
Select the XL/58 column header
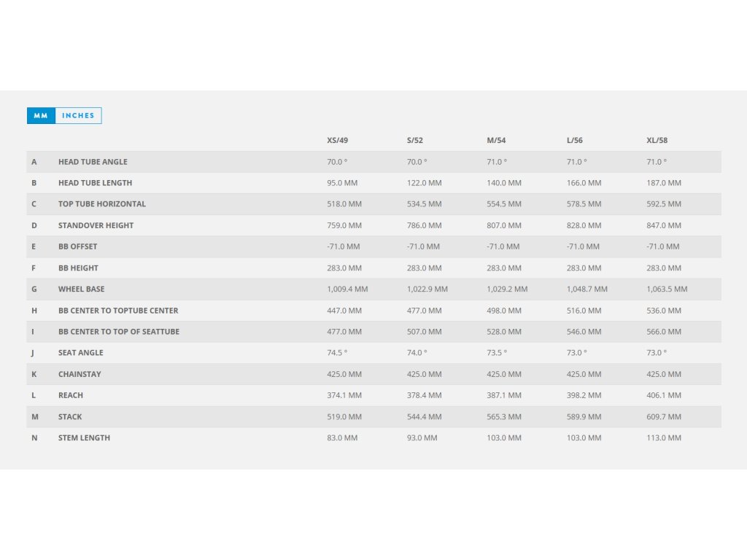657,141
